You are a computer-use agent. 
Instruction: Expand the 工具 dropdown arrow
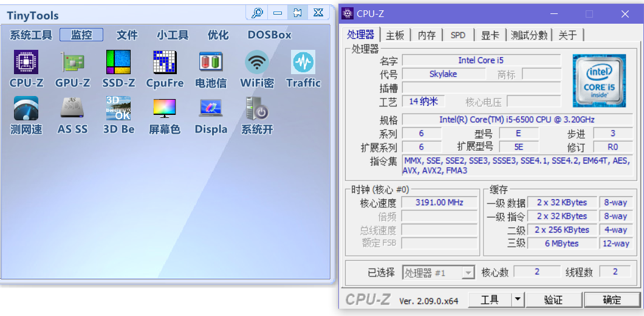(x=518, y=300)
